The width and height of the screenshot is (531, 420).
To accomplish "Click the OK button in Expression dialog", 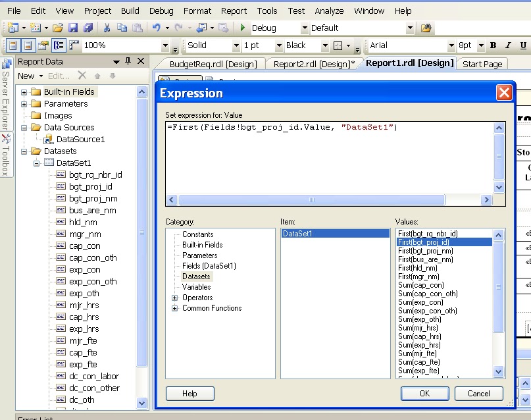I will click(x=424, y=393).
